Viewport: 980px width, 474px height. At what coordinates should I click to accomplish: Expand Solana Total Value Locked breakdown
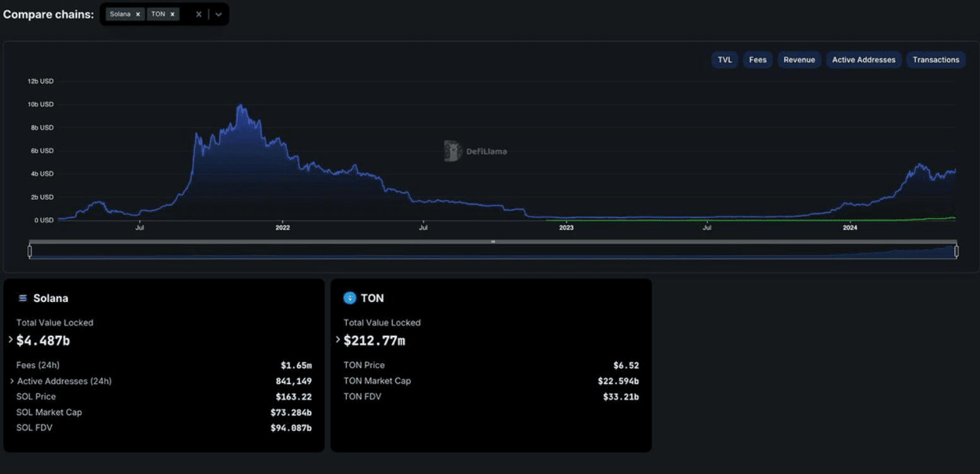(x=11, y=340)
